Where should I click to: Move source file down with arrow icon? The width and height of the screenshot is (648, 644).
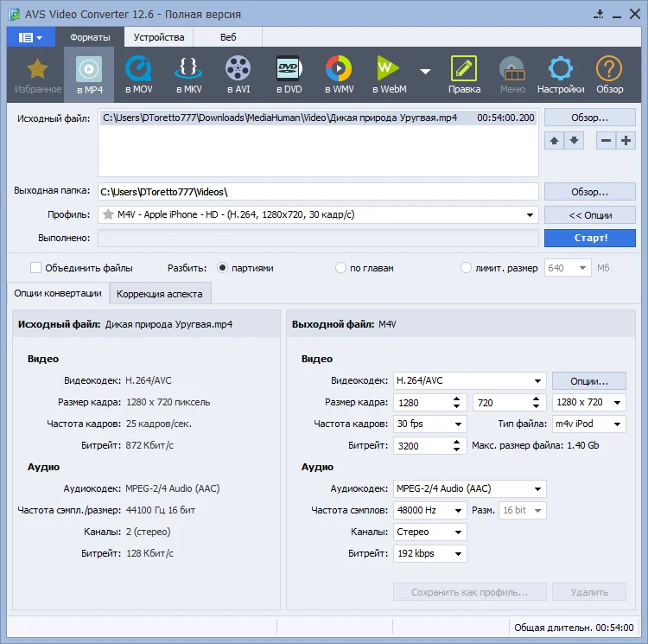pyautogui.click(x=574, y=141)
